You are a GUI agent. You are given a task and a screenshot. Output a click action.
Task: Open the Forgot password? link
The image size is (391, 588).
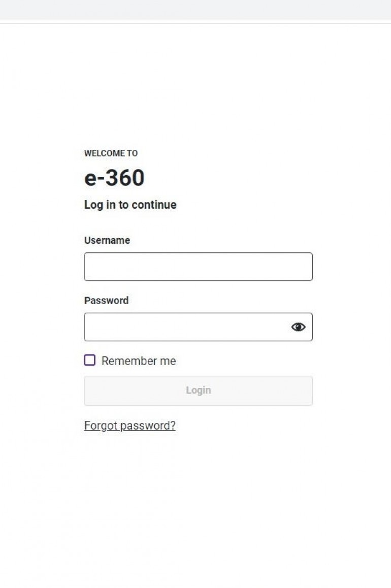(130, 426)
